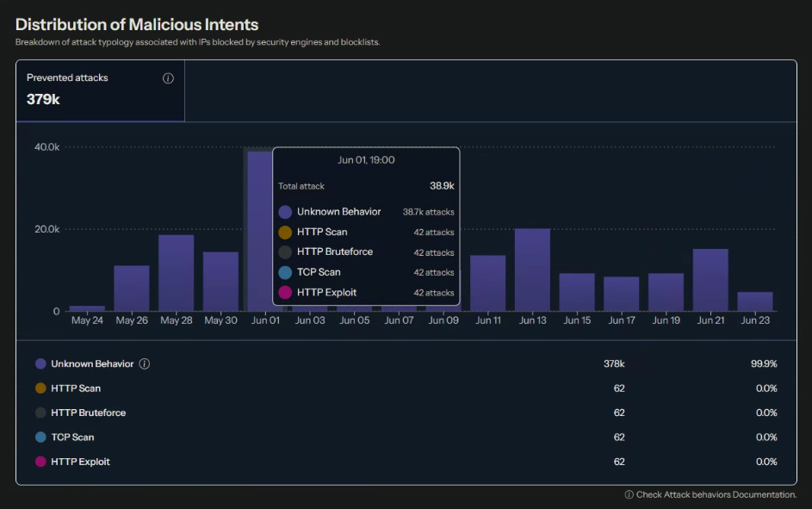Click the 0.0% percentage in HTTP Exploit row

point(766,462)
